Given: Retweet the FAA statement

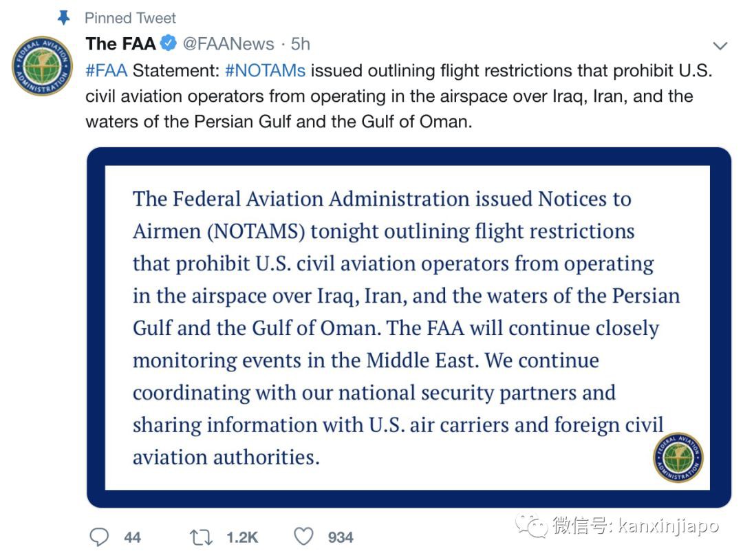Looking at the screenshot, I should click(x=202, y=537).
